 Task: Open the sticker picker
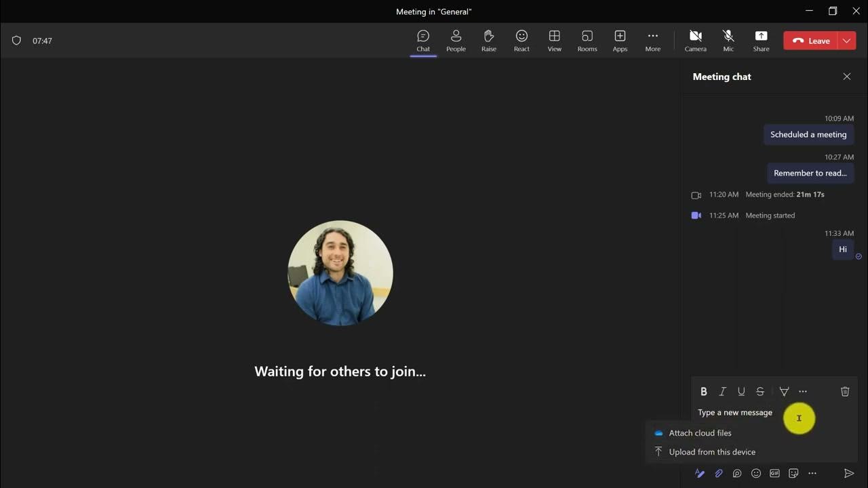coord(793,473)
